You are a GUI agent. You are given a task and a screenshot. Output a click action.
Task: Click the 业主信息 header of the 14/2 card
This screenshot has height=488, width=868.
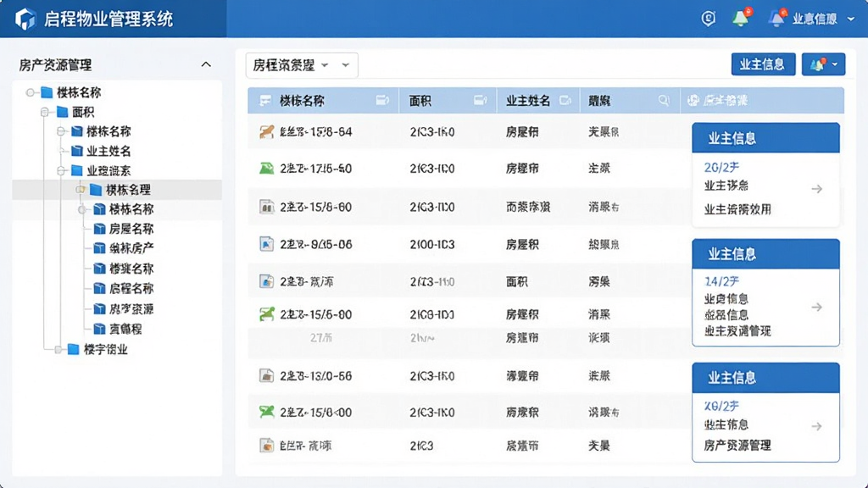(x=765, y=254)
